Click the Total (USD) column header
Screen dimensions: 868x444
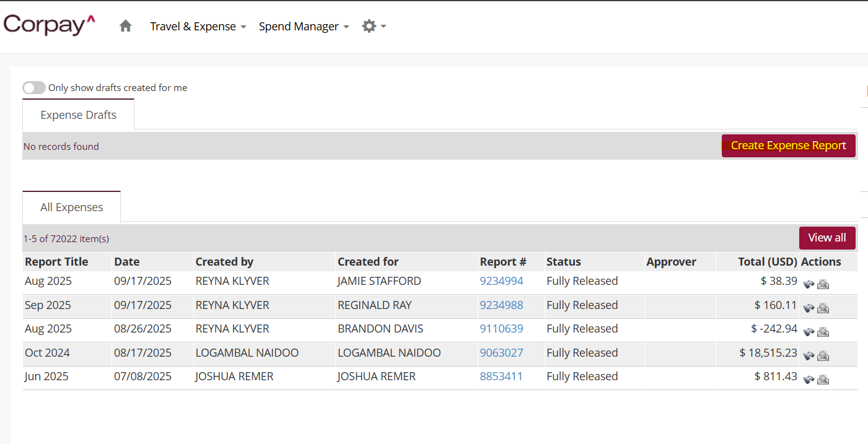point(767,262)
